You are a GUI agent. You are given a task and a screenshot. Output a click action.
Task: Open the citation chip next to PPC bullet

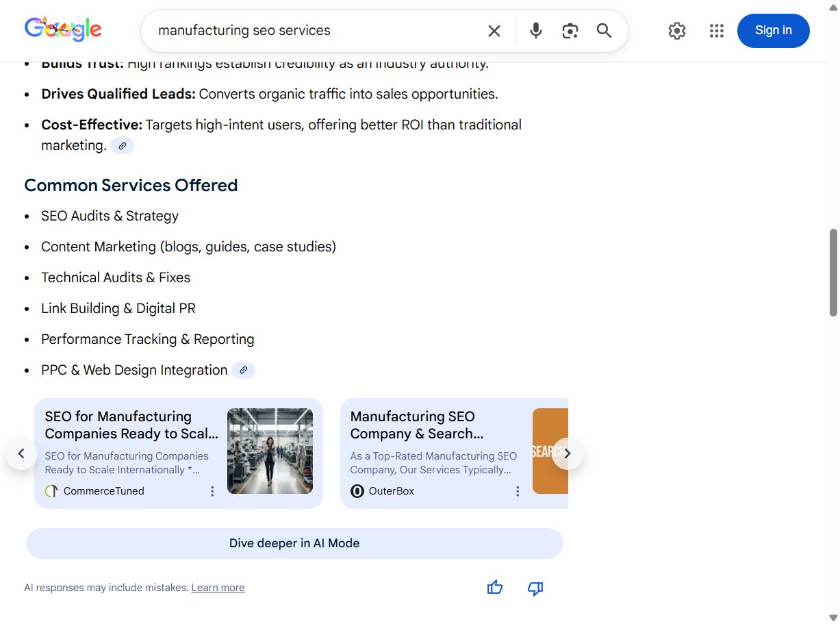pyautogui.click(x=243, y=370)
